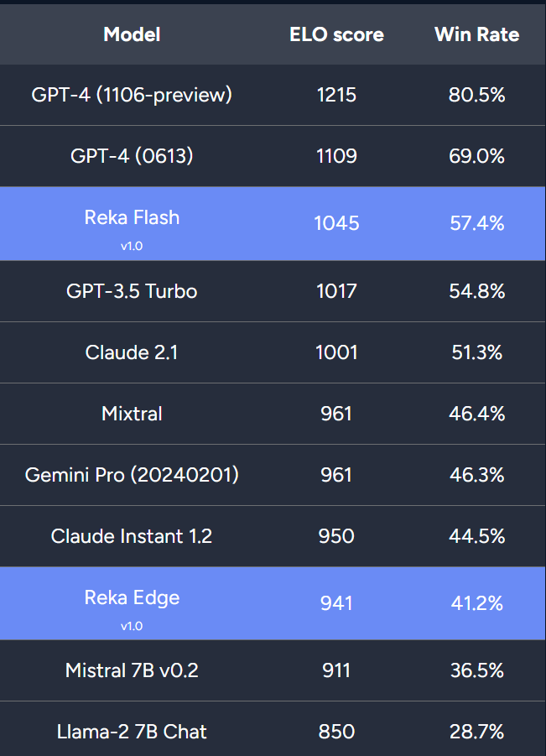
Task: Click the Gemini Pro (20240201) model name
Action: pyautogui.click(x=132, y=475)
